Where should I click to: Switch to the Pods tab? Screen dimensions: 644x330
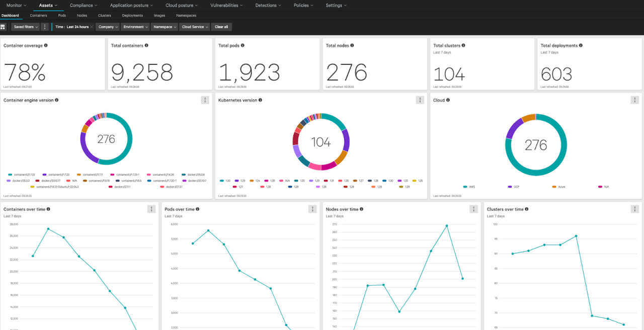[62, 16]
